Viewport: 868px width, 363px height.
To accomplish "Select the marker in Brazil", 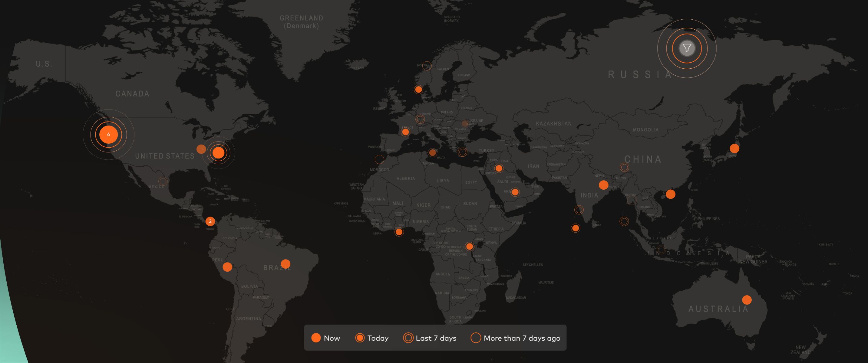I will pyautogui.click(x=285, y=264).
